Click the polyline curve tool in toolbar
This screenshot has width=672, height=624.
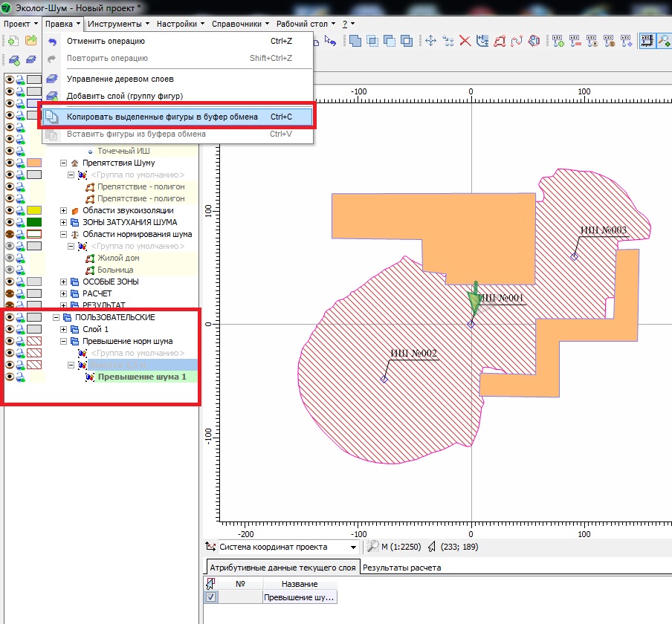click(517, 41)
